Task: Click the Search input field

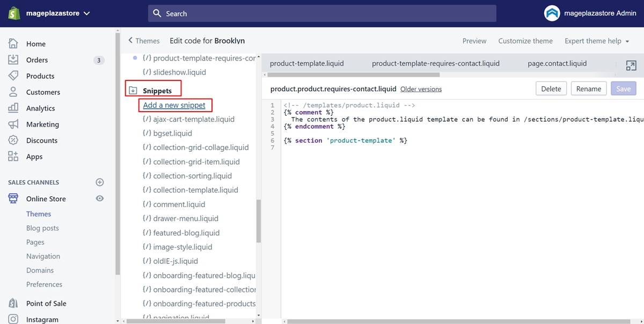Action: tap(322, 13)
